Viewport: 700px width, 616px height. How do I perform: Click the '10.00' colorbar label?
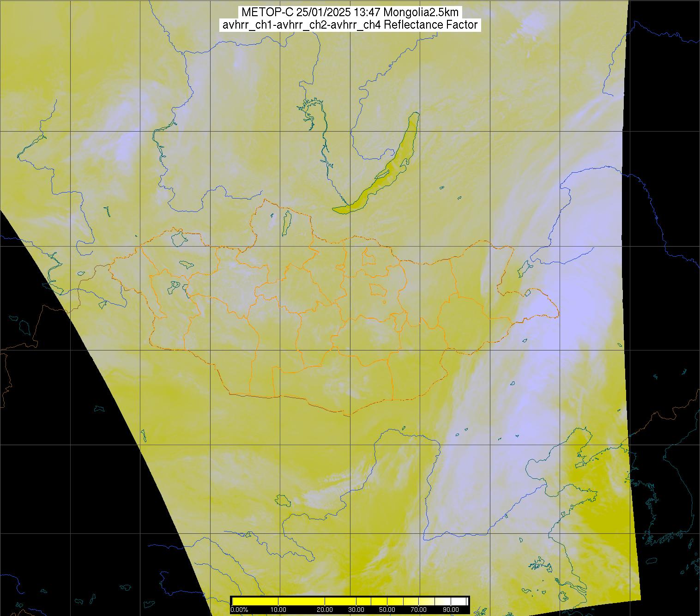coord(278,610)
